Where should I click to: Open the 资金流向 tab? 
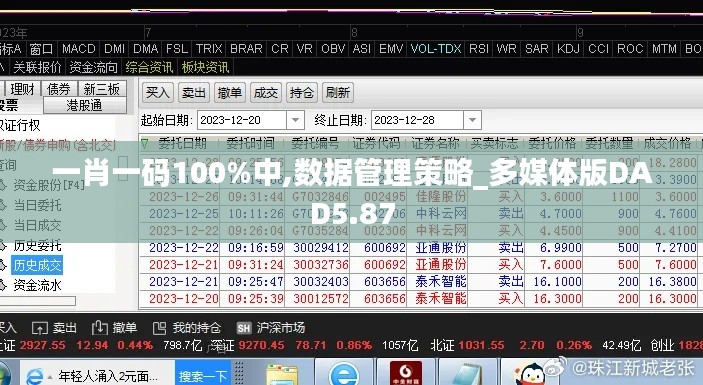click(x=93, y=68)
